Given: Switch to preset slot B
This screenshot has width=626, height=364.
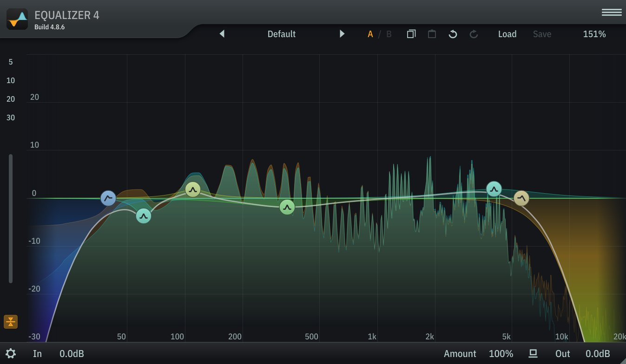Looking at the screenshot, I should tap(389, 34).
